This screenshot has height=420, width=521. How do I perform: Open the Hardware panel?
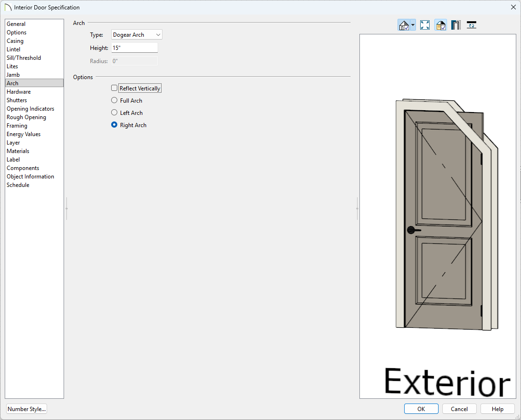19,92
